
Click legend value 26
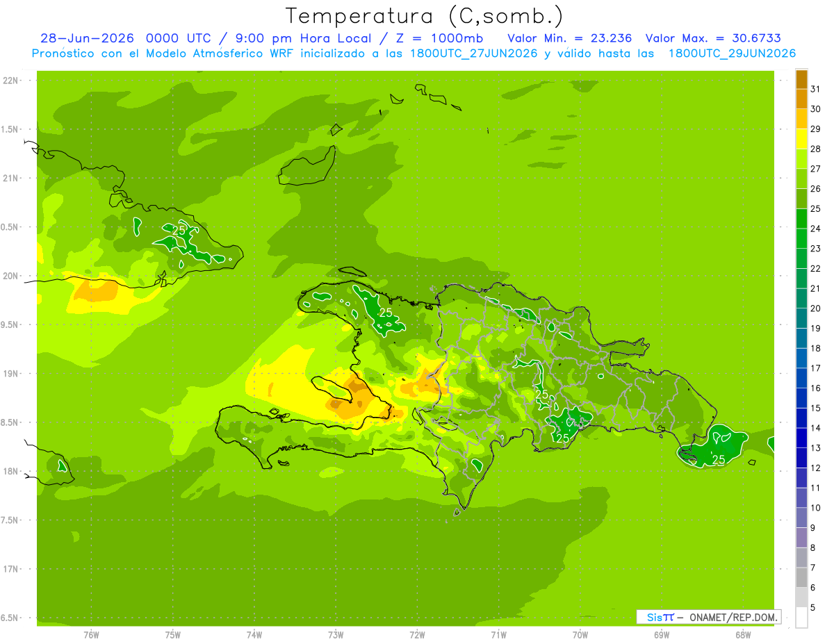[815, 189]
